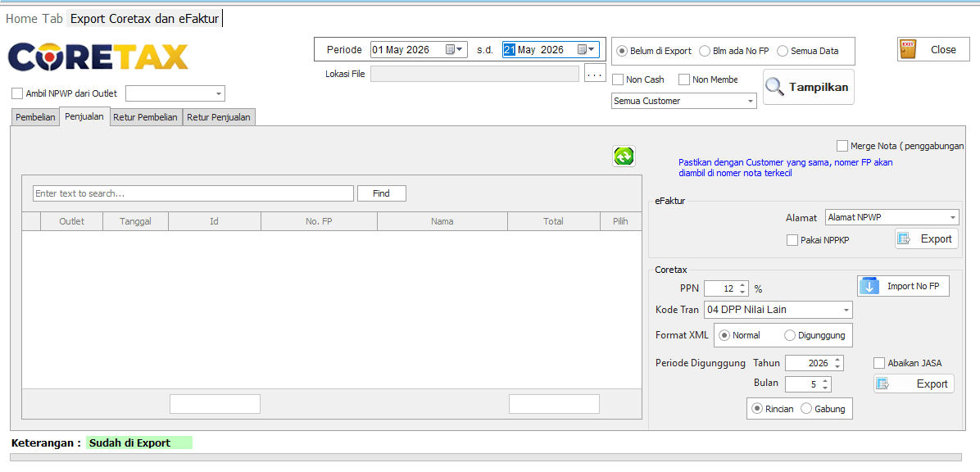Open the start date calendar picker
Viewport: 980px width, 472px height.
click(454, 50)
